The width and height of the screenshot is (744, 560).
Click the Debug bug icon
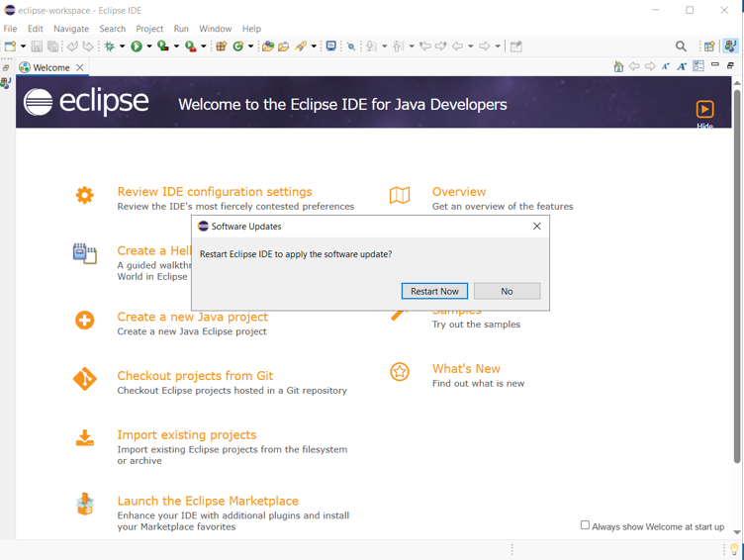click(110, 47)
